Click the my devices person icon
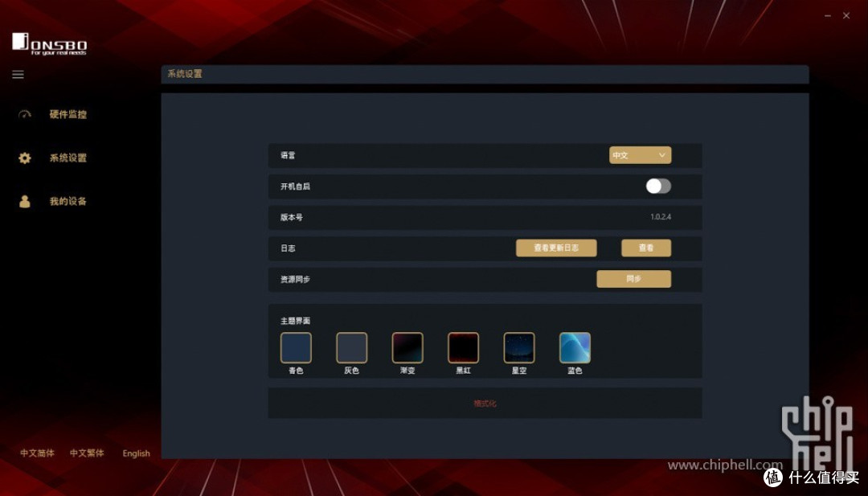Image resolution: width=868 pixels, height=496 pixels. click(25, 202)
